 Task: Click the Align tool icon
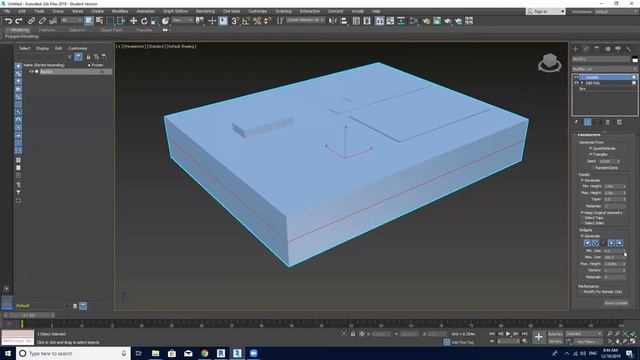tap(344, 21)
